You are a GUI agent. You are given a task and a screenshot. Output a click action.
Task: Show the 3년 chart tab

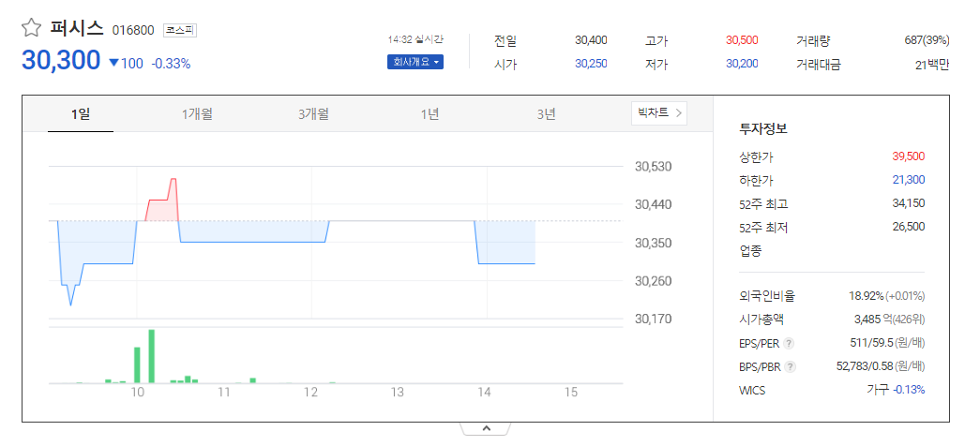coord(546,113)
